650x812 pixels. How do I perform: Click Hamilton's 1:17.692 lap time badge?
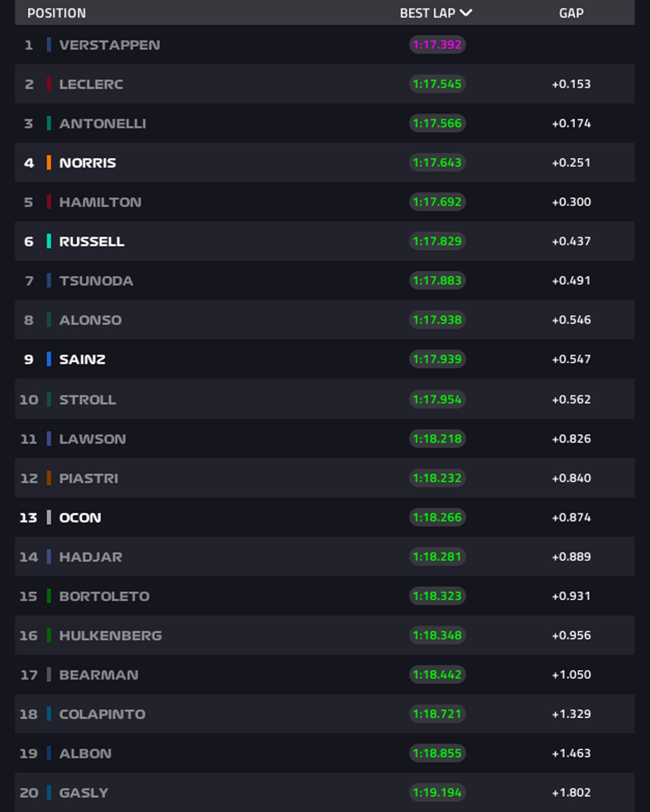[437, 202]
